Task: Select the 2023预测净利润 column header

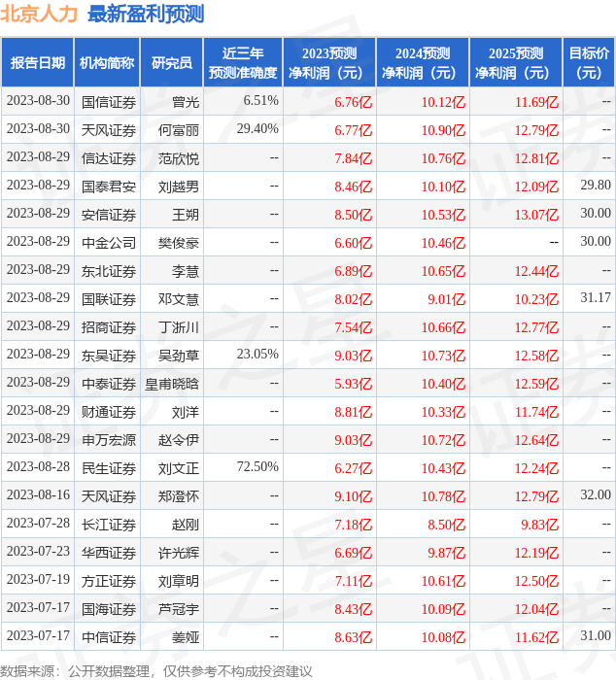Action: (329, 63)
